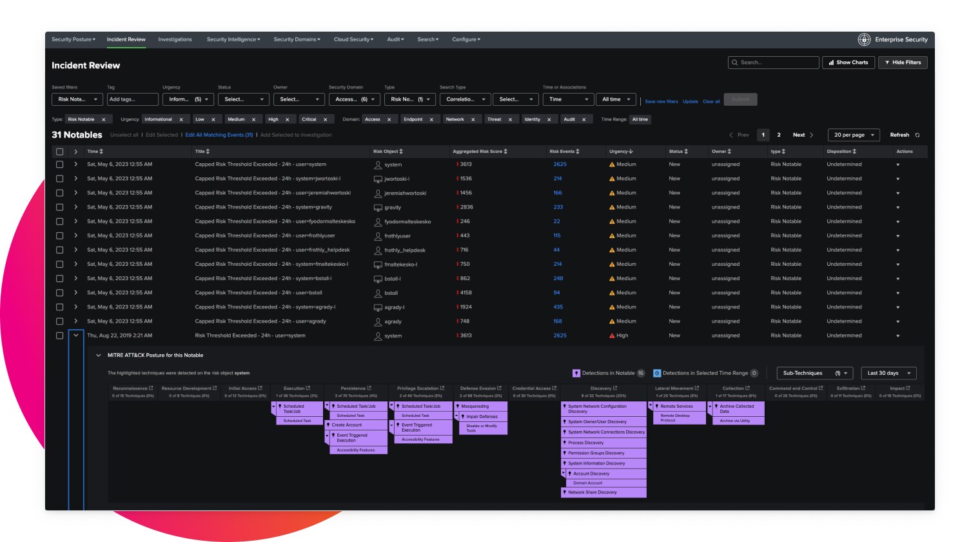Screen dimensions: 980x542
Task: Click inside the Search input field
Action: (774, 62)
